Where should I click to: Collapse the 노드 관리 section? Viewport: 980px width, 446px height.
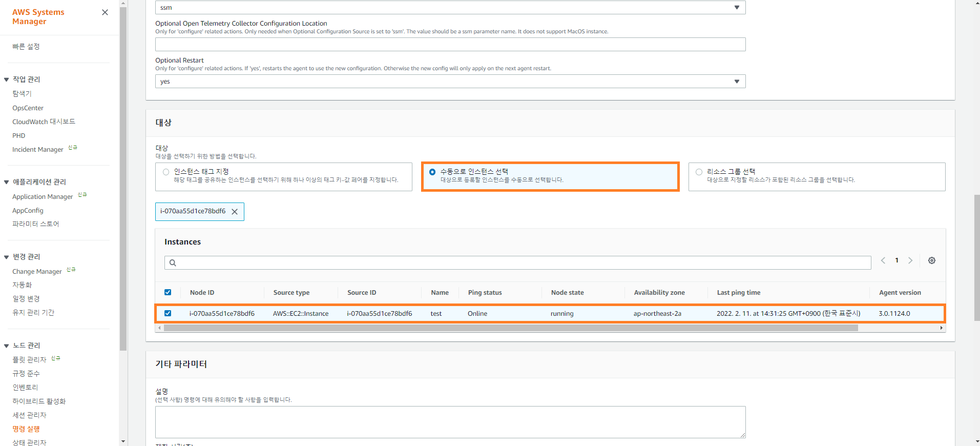6,346
